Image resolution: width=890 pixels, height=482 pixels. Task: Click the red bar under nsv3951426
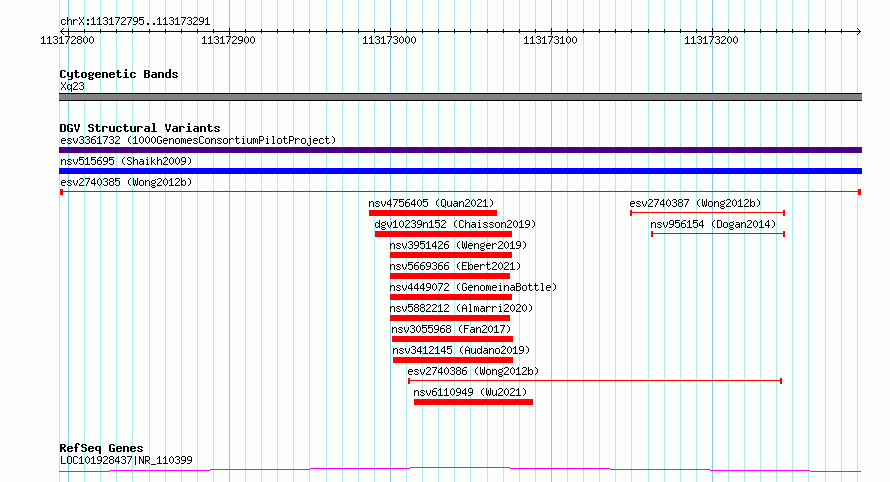tap(451, 255)
